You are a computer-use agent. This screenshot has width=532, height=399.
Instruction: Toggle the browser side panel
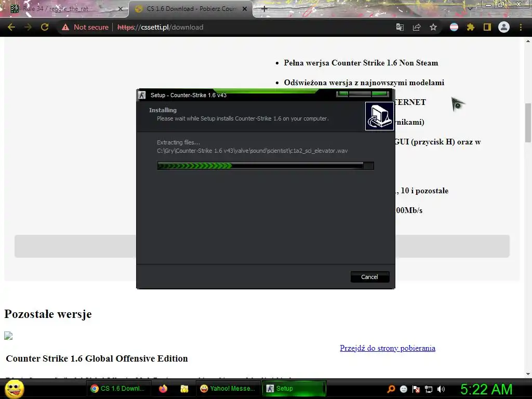pyautogui.click(x=487, y=27)
